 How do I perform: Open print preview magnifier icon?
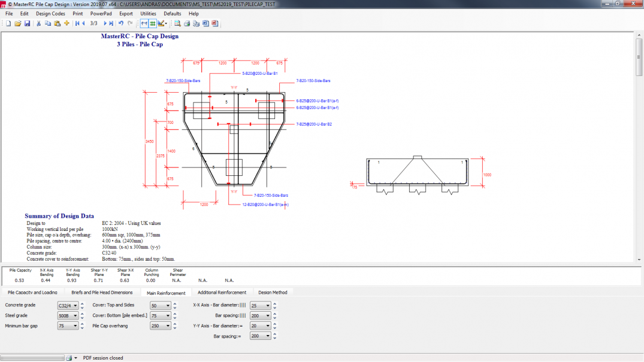pyautogui.click(x=177, y=23)
